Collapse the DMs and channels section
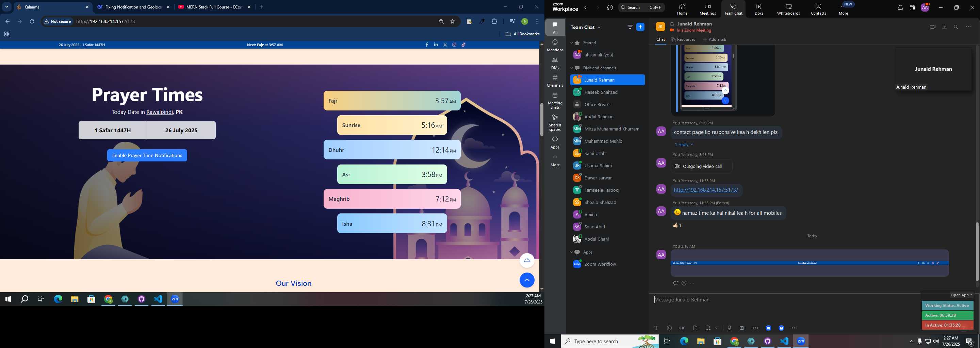The height and width of the screenshot is (348, 980). pyautogui.click(x=571, y=68)
